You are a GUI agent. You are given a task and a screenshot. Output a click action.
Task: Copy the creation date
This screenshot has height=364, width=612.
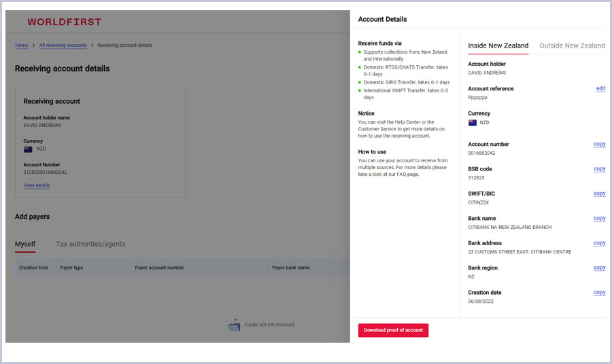pos(599,293)
